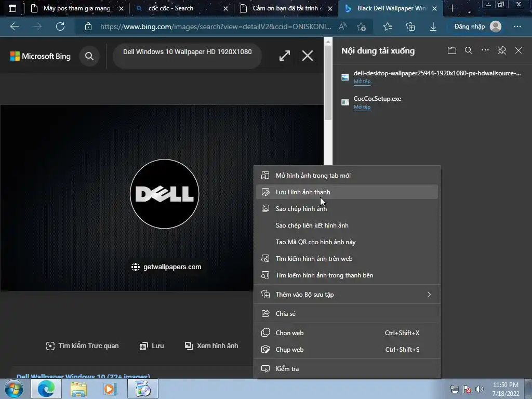Click 'Tìm kiếm Trực quan' visual search button

click(x=83, y=345)
